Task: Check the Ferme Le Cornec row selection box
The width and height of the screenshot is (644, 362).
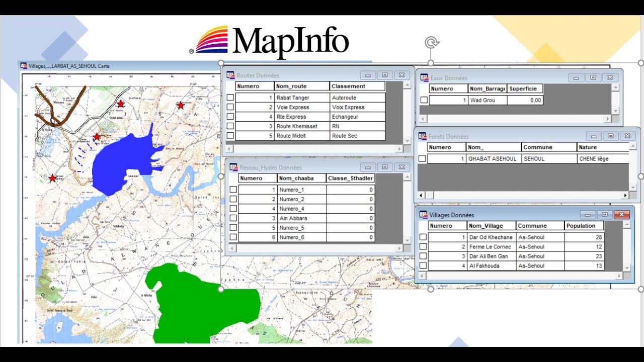Action: click(423, 247)
